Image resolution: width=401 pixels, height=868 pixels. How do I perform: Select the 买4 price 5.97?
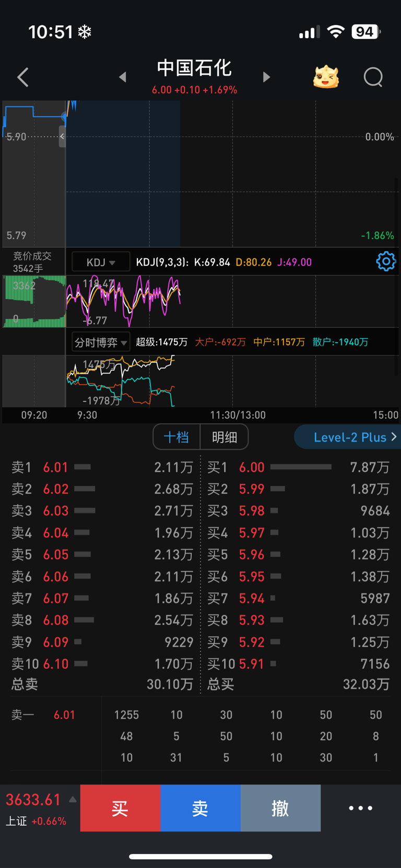(x=252, y=533)
